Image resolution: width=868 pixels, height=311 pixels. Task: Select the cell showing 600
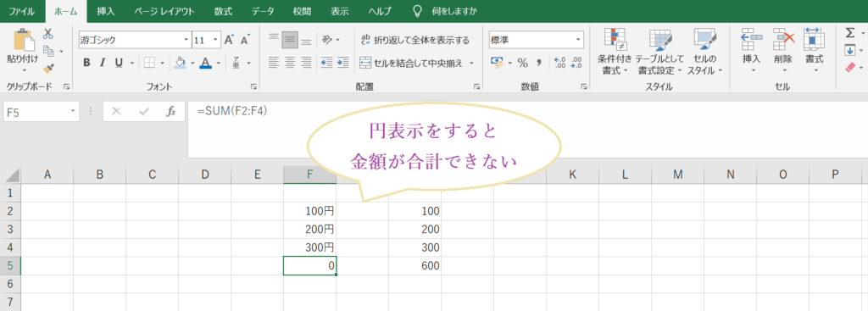[x=415, y=266]
